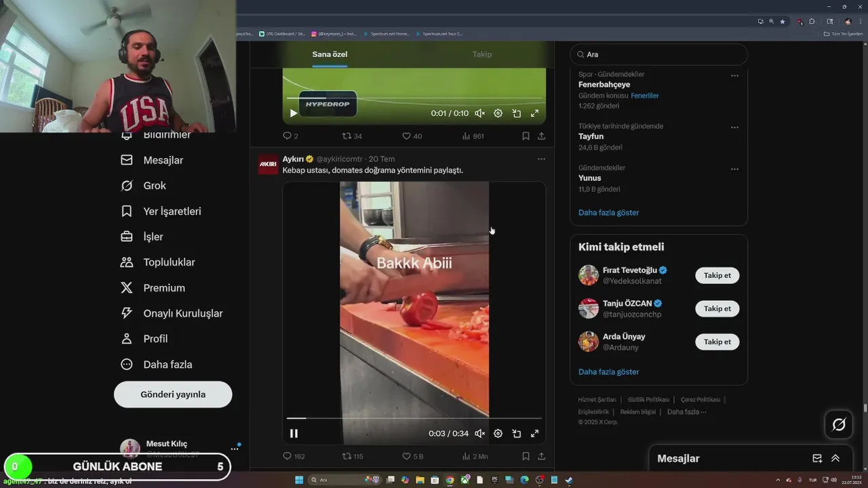Share the HYPEDROP video post
This screenshot has height=488, width=868.
(x=541, y=136)
